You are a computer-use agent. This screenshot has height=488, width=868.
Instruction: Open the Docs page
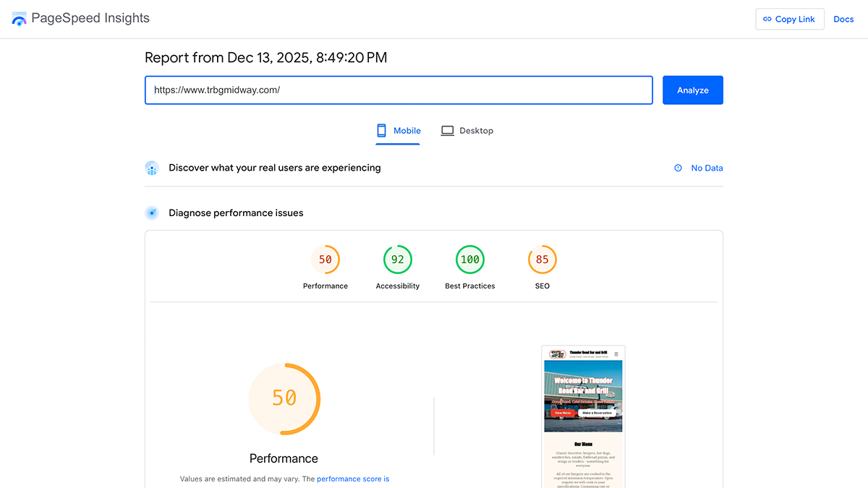(843, 19)
